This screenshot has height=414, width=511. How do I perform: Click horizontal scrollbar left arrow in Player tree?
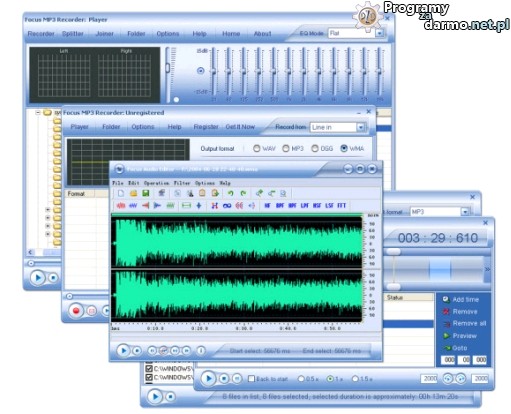click(30, 252)
